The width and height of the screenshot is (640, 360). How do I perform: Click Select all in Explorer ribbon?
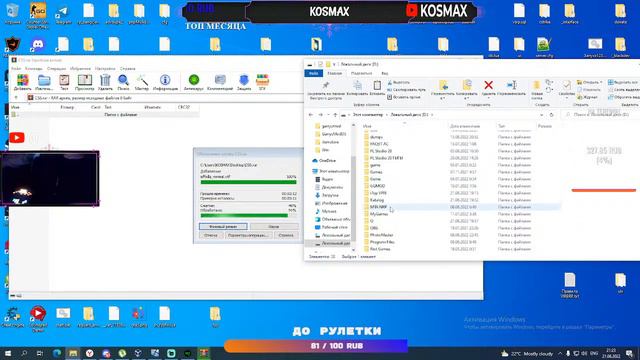623,82
